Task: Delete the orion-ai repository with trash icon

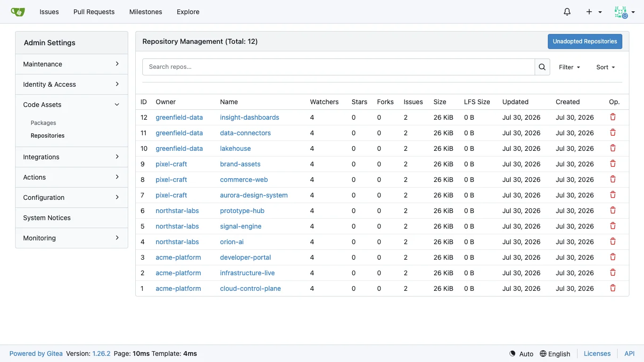Action: pyautogui.click(x=613, y=241)
